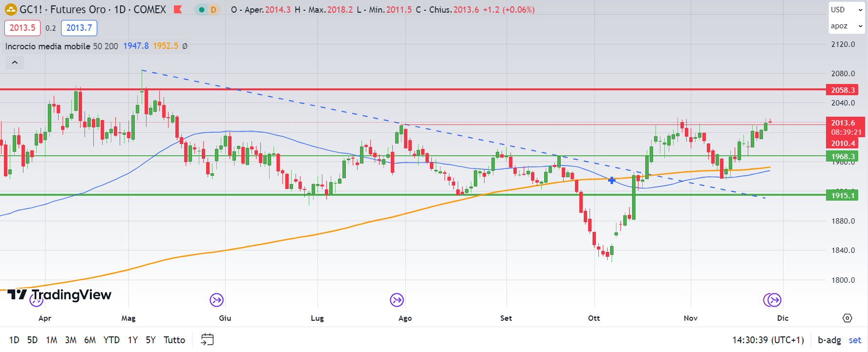868x352 pixels.
Task: Click the gold GC1! symbol logo icon
Action: [10, 9]
